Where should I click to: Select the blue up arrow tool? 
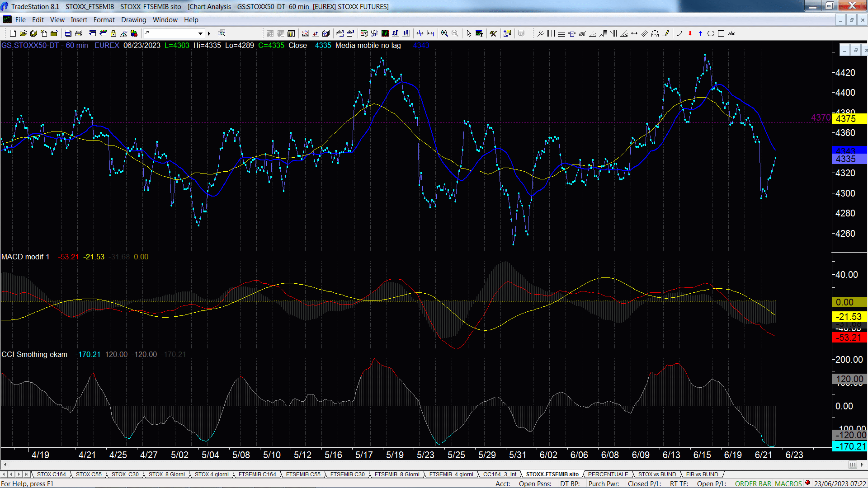click(x=700, y=33)
